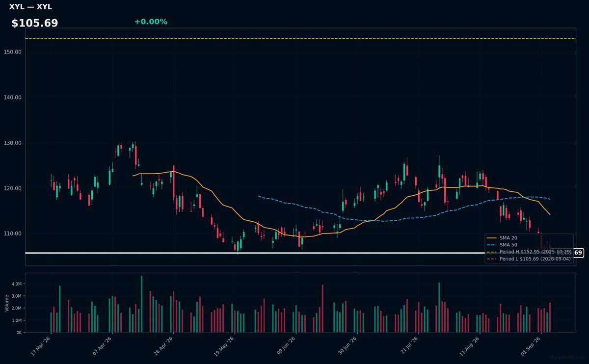Select the Period H $152.95 legend entry
The image size is (589, 364).
pyautogui.click(x=529, y=252)
